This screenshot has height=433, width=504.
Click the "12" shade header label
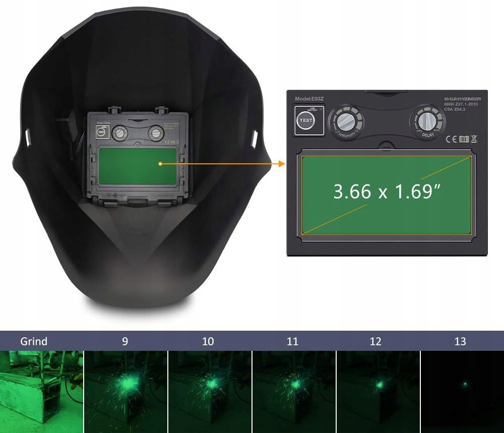(375, 341)
